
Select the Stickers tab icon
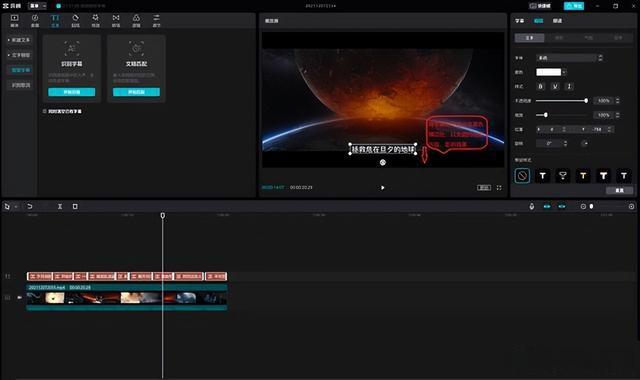point(76,20)
